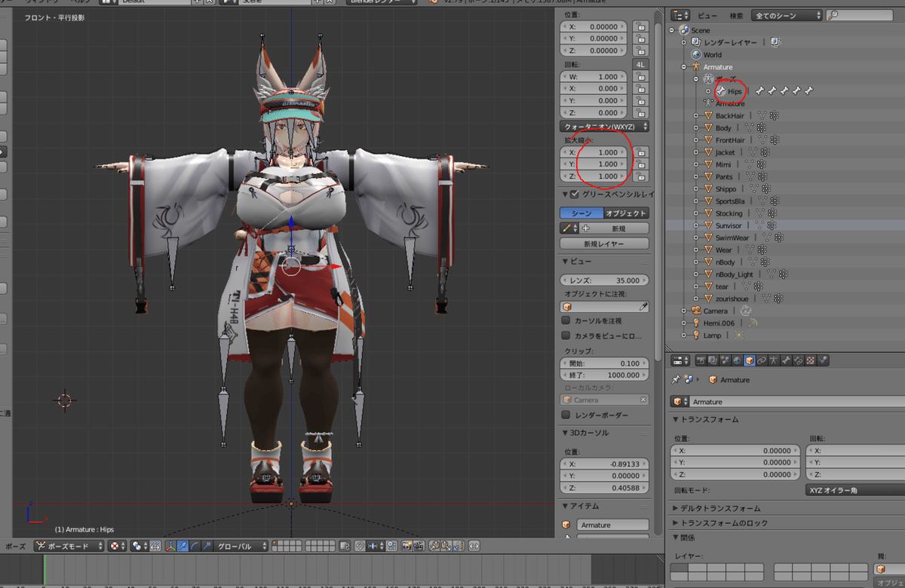Click the mesh data icon next to Body
Viewport: 905px width, 588px height.
[x=750, y=128]
